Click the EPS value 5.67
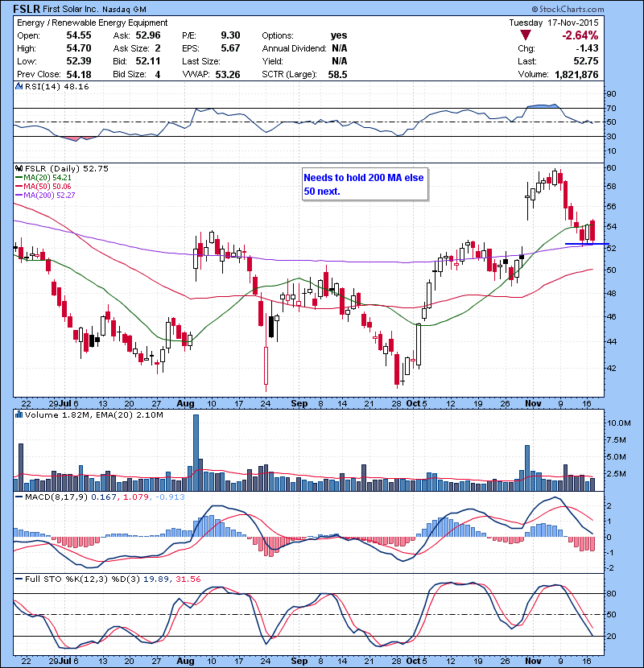 point(230,48)
